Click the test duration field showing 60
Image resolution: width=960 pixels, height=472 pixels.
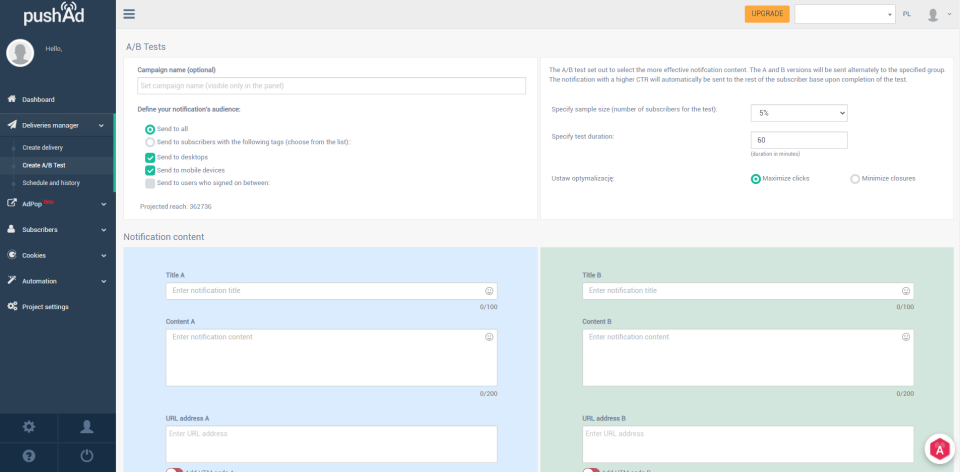(x=799, y=140)
